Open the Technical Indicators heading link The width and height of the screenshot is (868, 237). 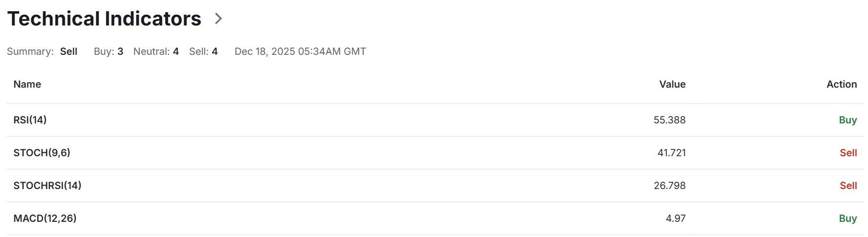[104, 19]
